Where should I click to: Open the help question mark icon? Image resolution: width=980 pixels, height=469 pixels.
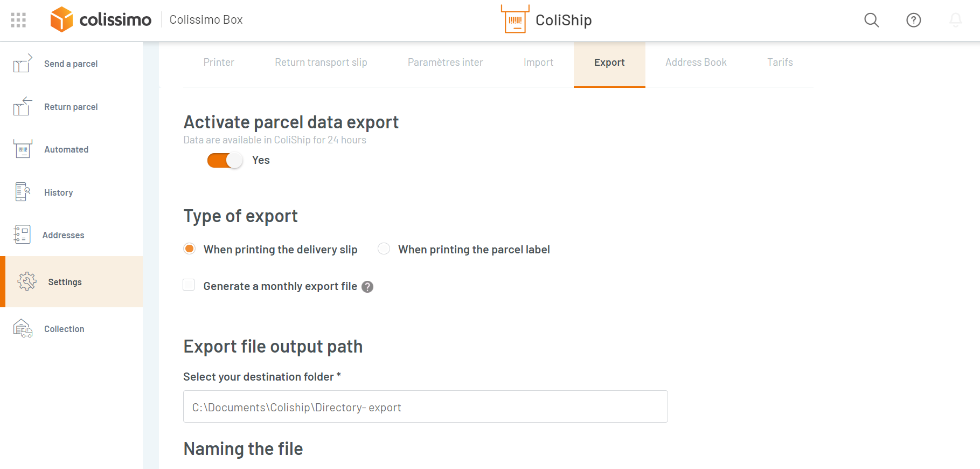[913, 20]
